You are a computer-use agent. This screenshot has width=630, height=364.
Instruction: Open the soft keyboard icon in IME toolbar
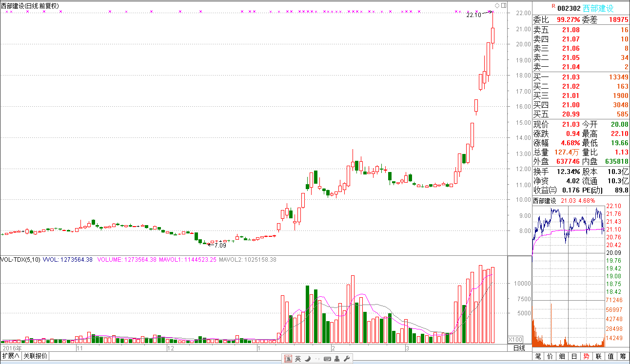pos(327,360)
